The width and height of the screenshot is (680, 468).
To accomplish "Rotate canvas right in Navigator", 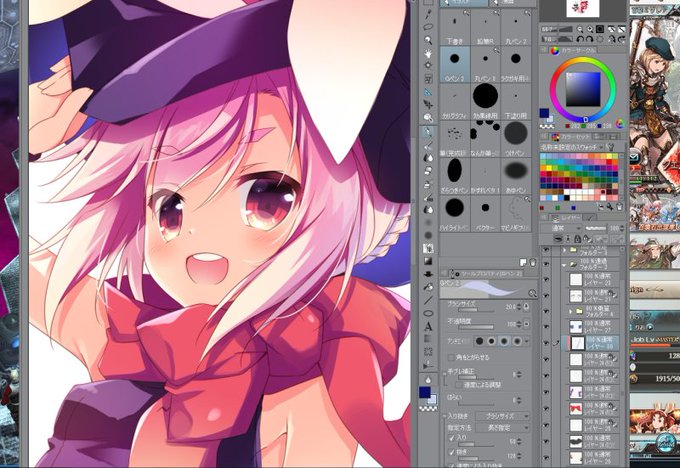I will point(590,39).
